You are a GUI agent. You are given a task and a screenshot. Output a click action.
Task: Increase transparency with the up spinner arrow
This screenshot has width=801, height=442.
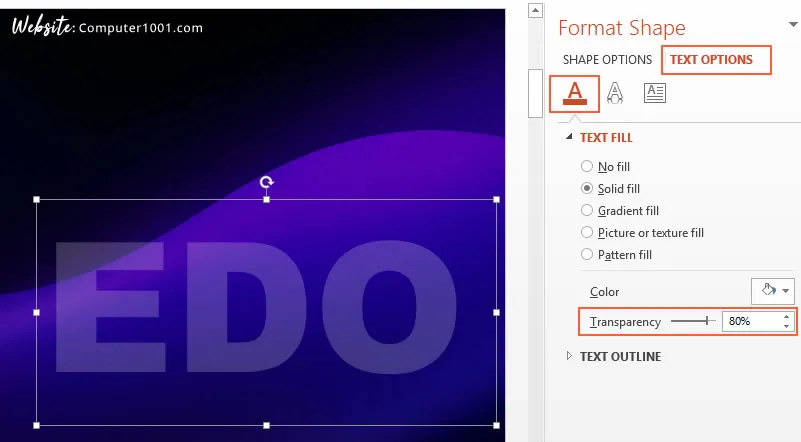786,317
